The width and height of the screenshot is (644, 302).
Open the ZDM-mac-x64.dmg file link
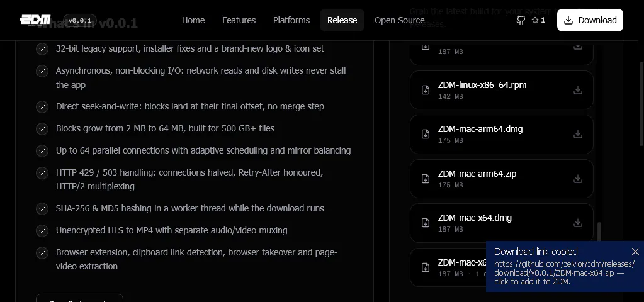[x=475, y=218]
